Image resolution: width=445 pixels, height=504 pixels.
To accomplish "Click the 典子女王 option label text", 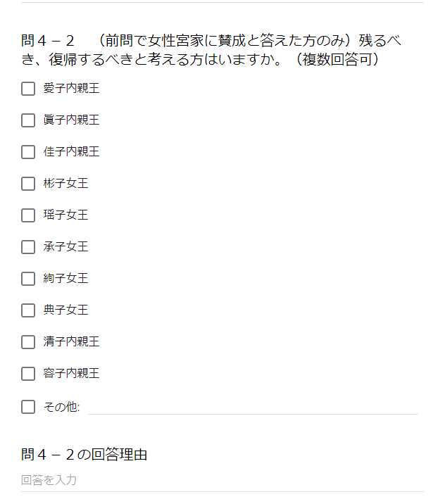I will tap(65, 310).
